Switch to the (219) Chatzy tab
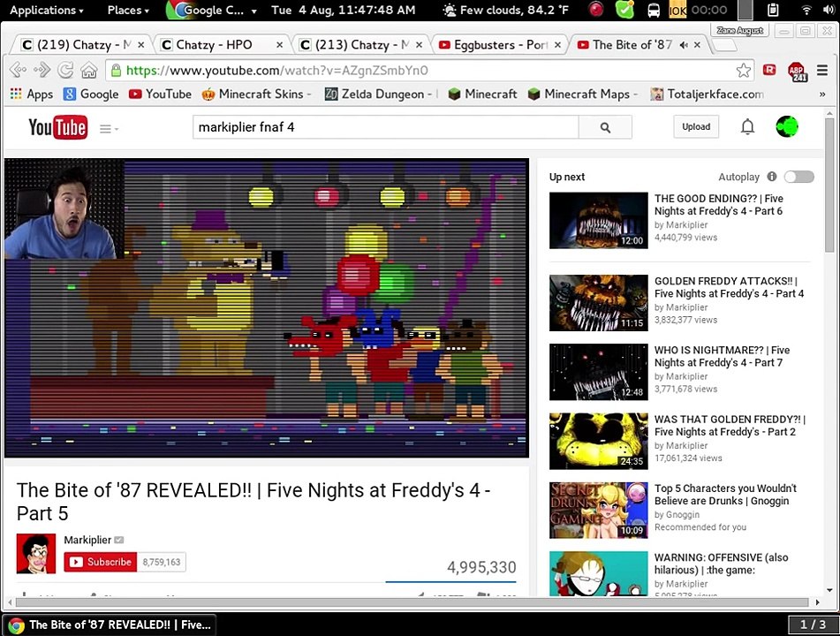840x636 pixels. (80, 44)
